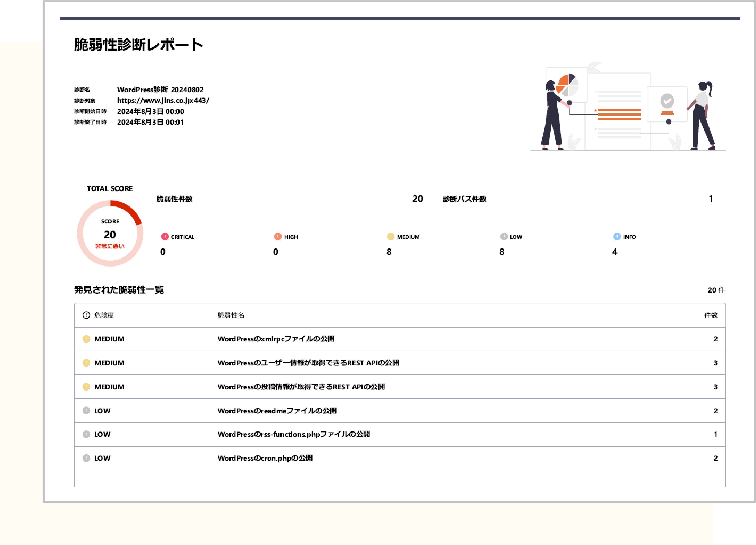Click the 件数 column header
The width and height of the screenshot is (756, 545).
click(x=711, y=315)
